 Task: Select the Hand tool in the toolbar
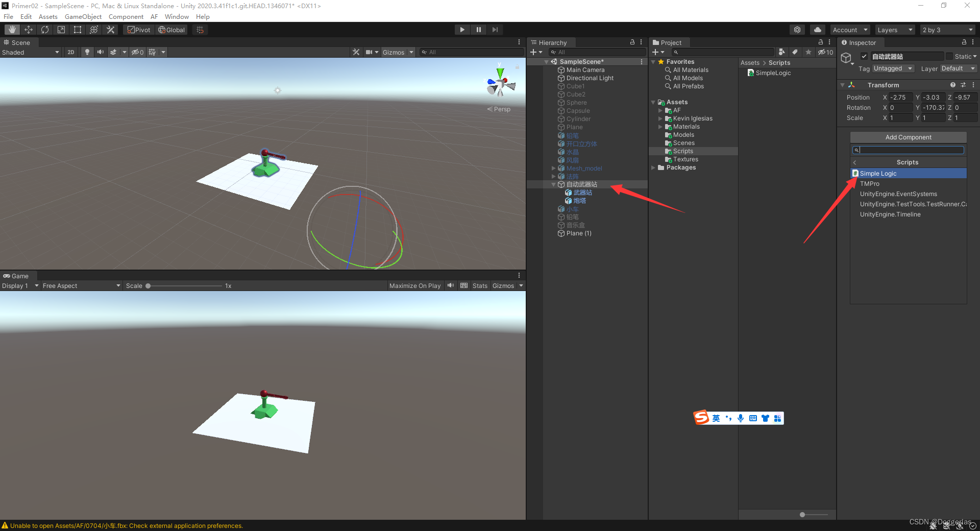tap(12, 30)
